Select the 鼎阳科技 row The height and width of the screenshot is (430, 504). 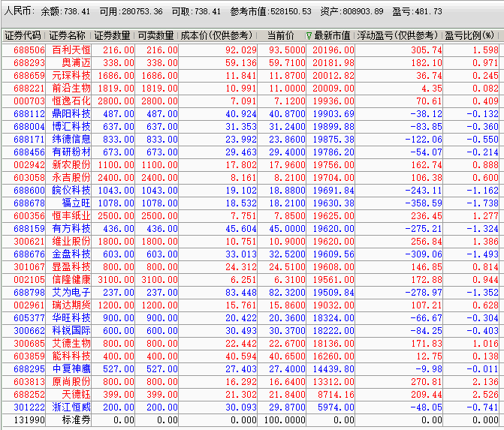[x=250, y=113]
